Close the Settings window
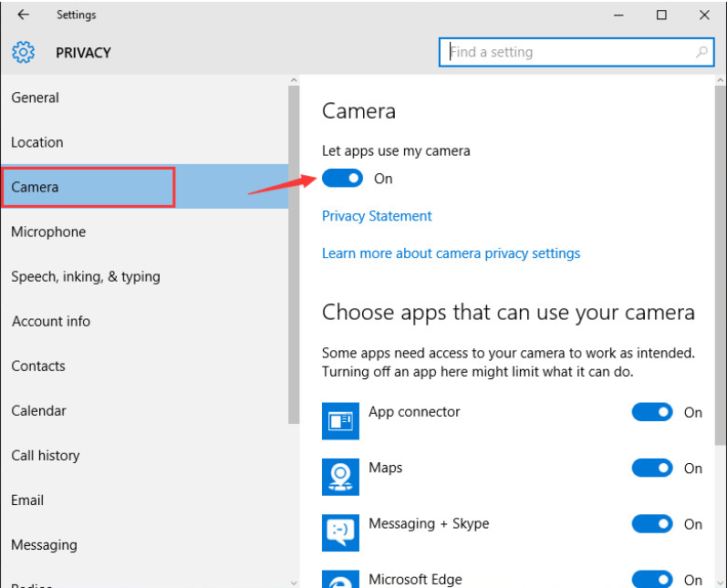 tap(704, 15)
